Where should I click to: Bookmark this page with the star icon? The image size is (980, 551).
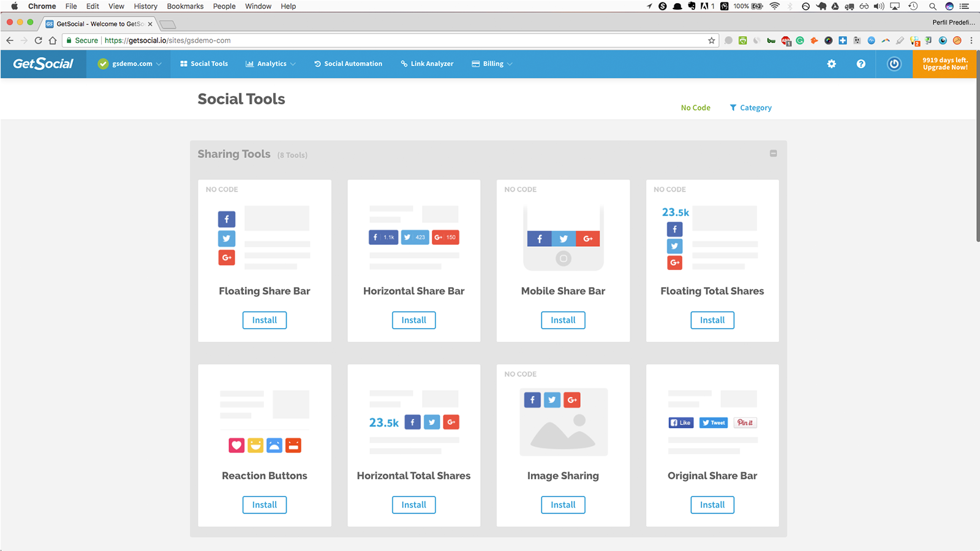point(711,40)
